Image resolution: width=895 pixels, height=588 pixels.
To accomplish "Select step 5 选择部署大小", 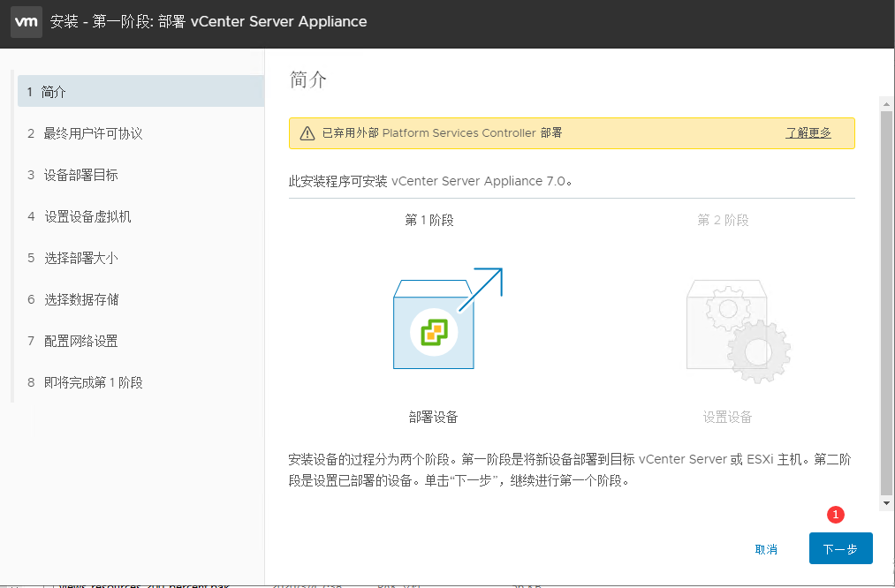I will [x=80, y=258].
